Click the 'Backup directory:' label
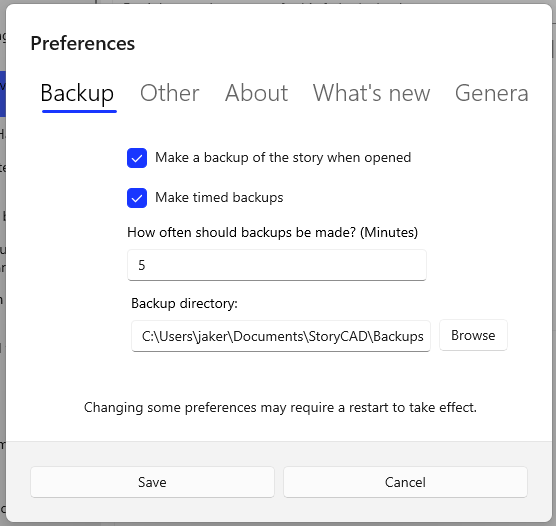Image resolution: width=556 pixels, height=526 pixels. 184,303
